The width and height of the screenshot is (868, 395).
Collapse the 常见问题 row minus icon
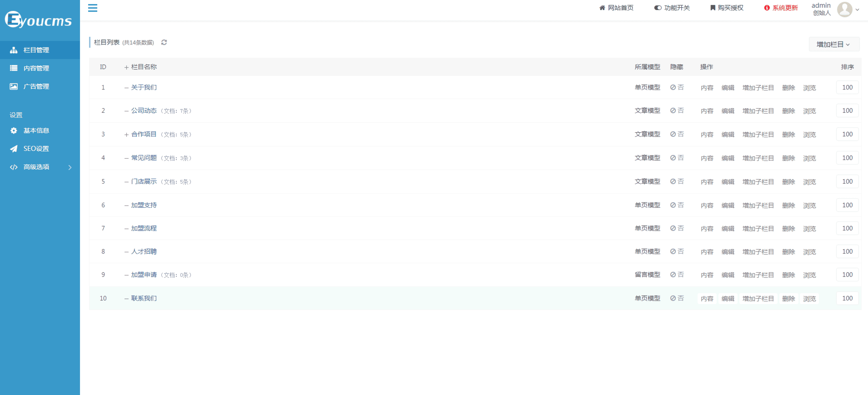[126, 158]
